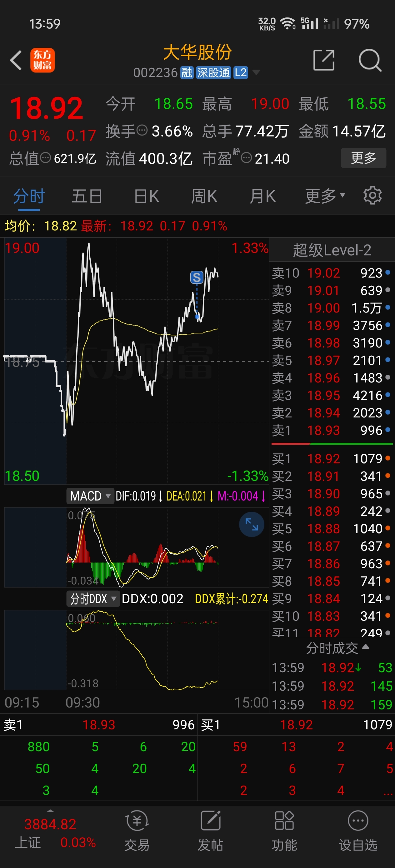Viewport: 395px width, 868px height.
Task: Switch to the 月K tab
Action: pos(262,196)
